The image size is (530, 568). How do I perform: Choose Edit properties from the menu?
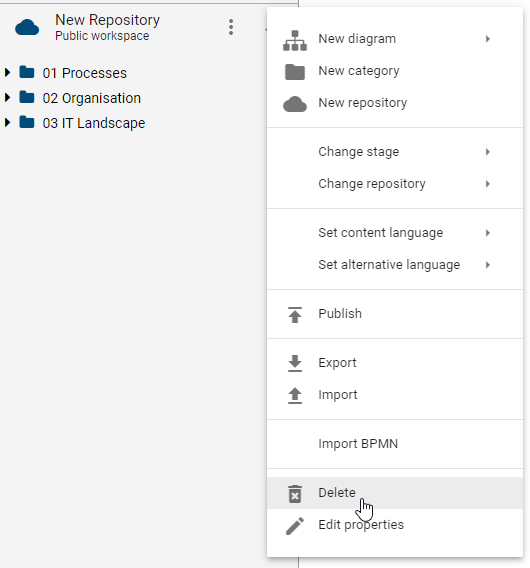point(395,525)
